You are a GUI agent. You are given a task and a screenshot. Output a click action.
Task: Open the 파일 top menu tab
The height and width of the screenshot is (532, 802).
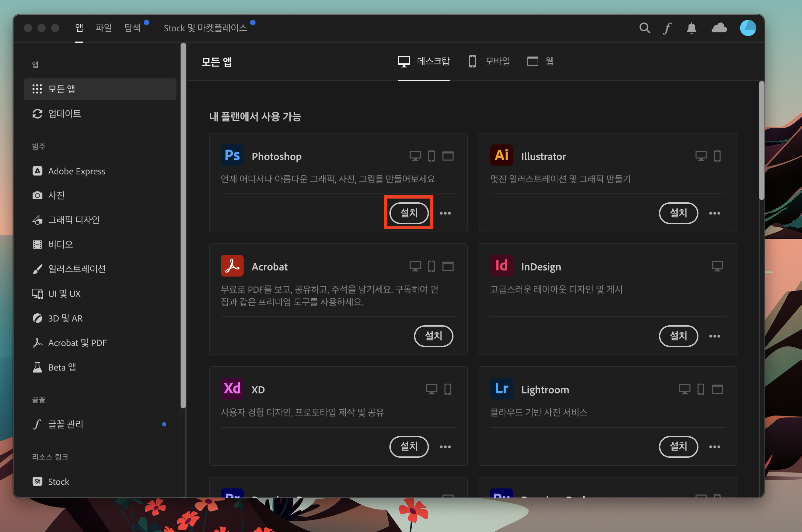[x=104, y=28]
